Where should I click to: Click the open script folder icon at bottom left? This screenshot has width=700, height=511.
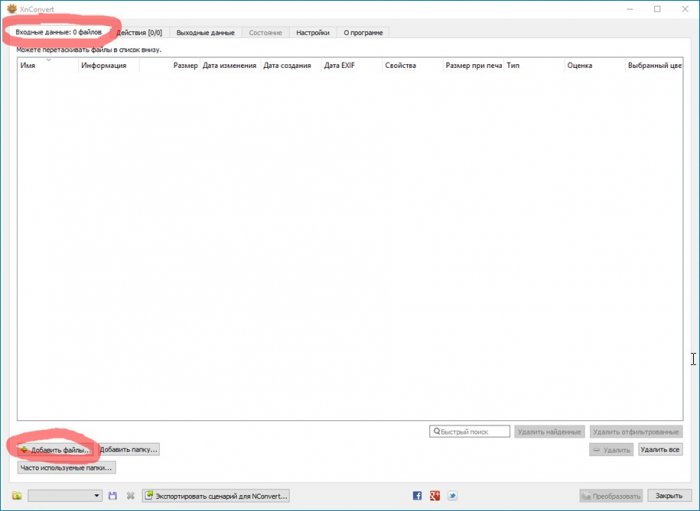tap(17, 495)
